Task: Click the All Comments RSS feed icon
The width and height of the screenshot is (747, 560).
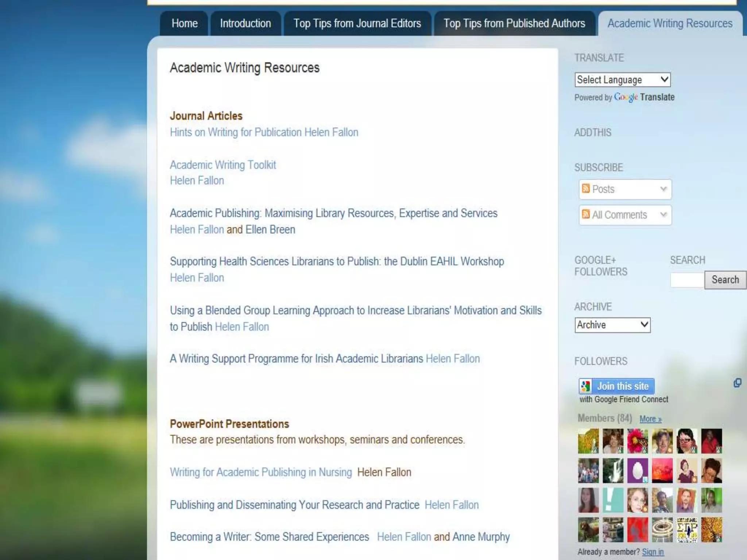Action: [x=586, y=214]
